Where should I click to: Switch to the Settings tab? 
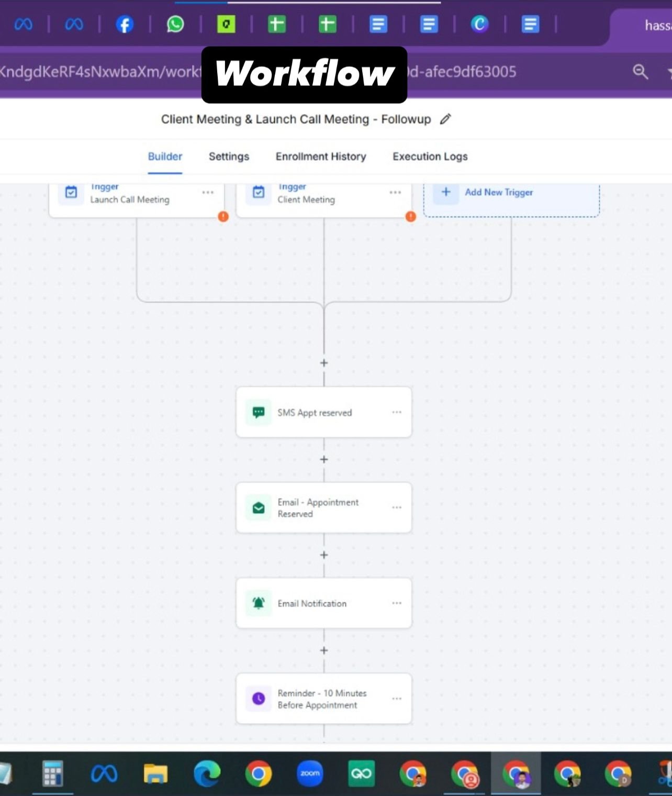point(229,157)
